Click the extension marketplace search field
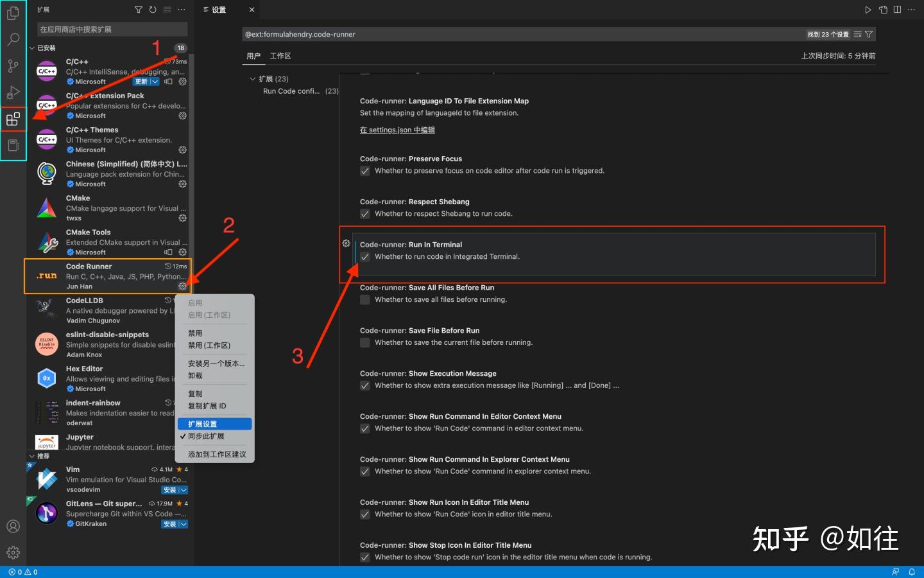The width and height of the screenshot is (924, 578). [109, 29]
